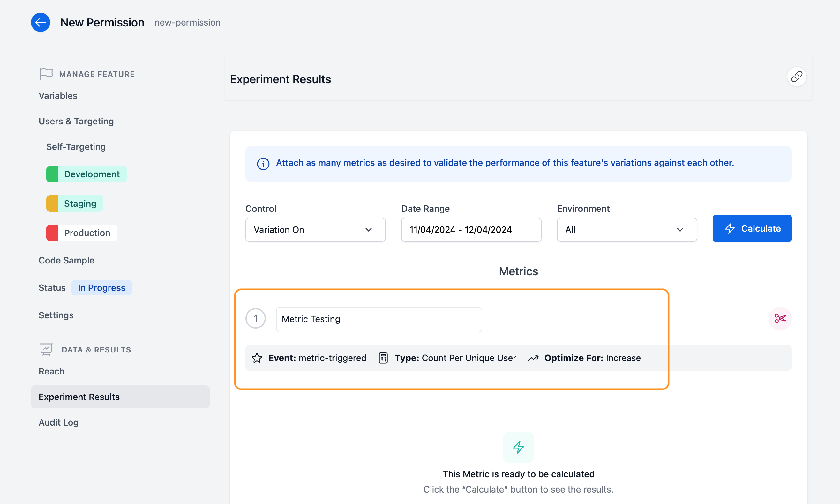The image size is (840, 504).
Task: Open the Users & Targeting section
Action: [76, 121]
